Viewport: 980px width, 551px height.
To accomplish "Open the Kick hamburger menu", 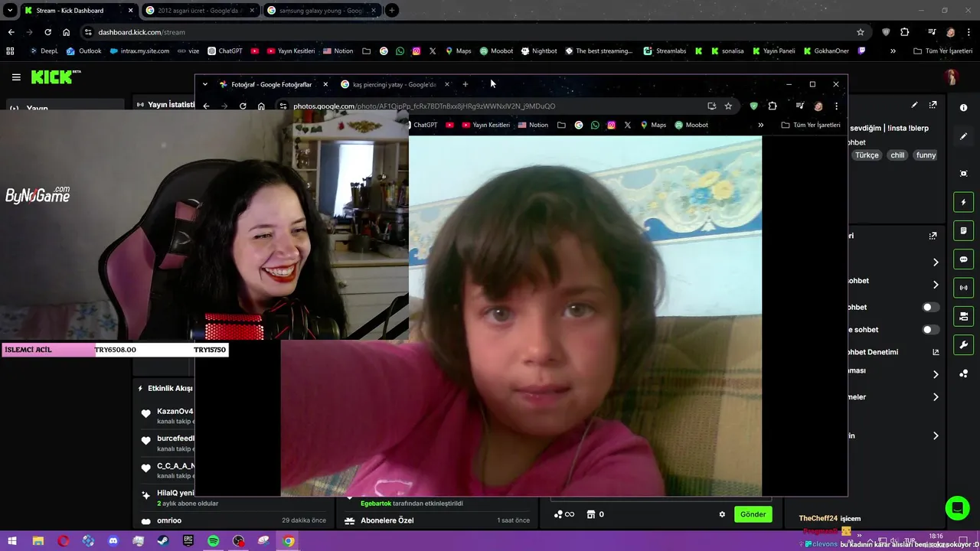I will tap(16, 77).
